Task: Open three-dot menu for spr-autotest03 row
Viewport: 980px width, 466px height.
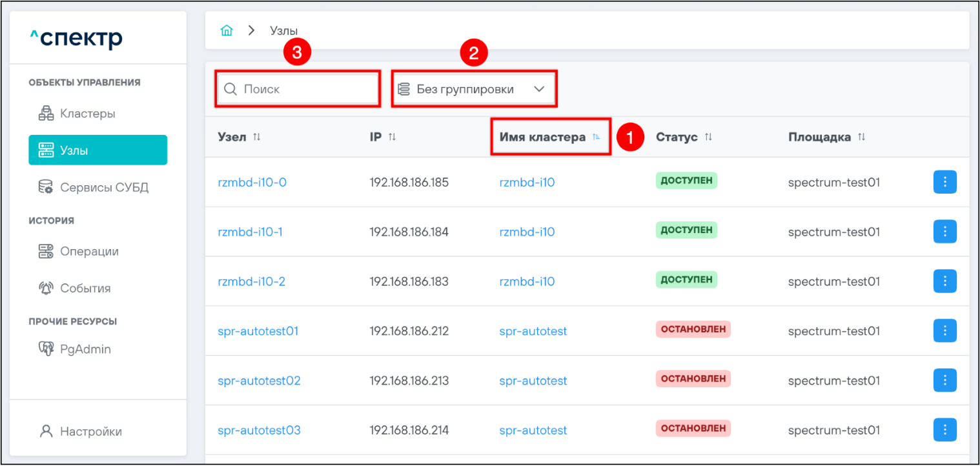Action: [x=944, y=429]
